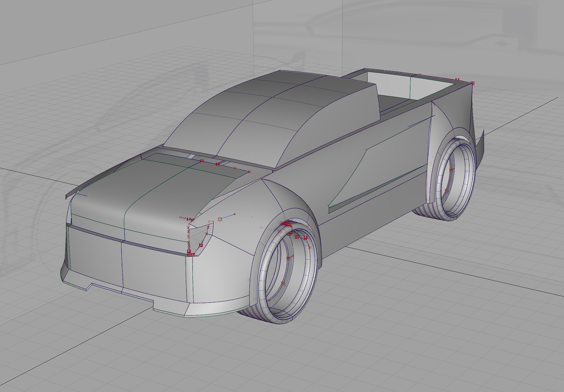Pick the red control point at the tailgate corner
The image size is (564, 392).
click(472, 83)
